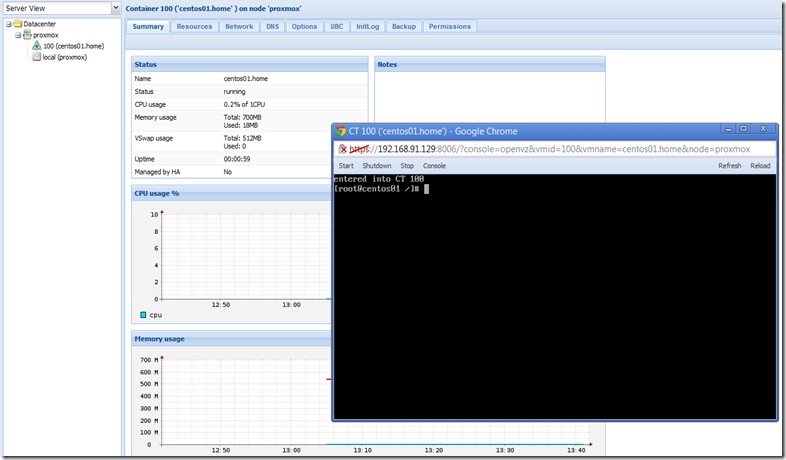Open the InitLog tab

tap(367, 27)
